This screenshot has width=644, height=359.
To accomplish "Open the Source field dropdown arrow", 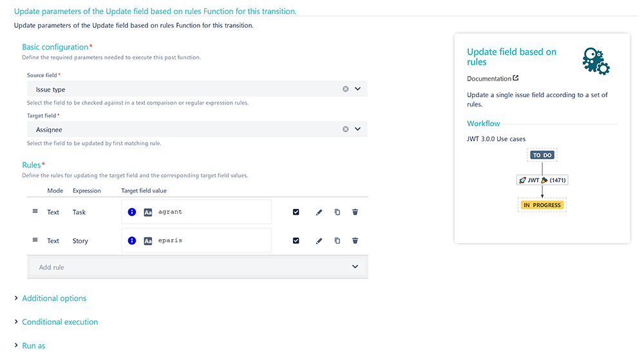I will [x=357, y=89].
